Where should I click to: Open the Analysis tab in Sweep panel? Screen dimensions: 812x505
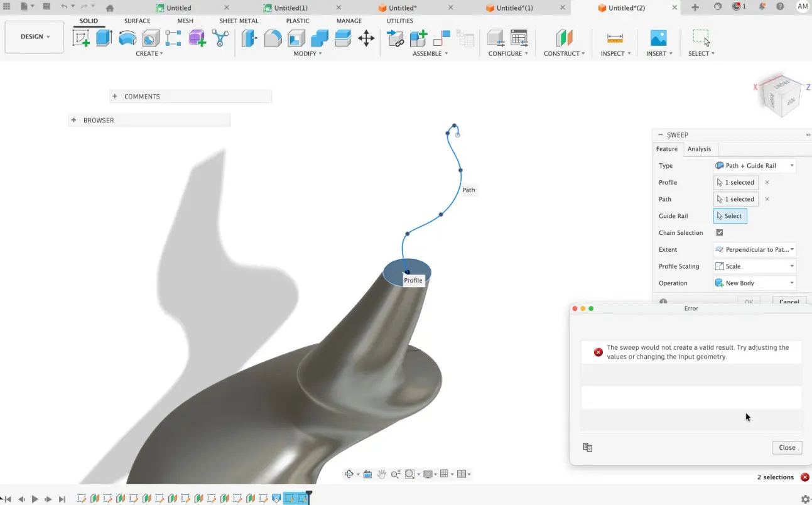click(x=699, y=149)
